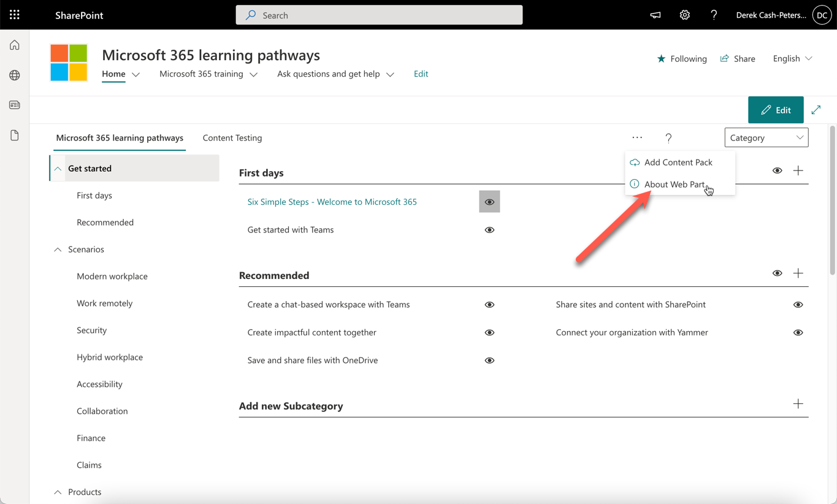The height and width of the screenshot is (504, 837).
Task: Open the Category filter dropdown
Action: click(x=766, y=137)
